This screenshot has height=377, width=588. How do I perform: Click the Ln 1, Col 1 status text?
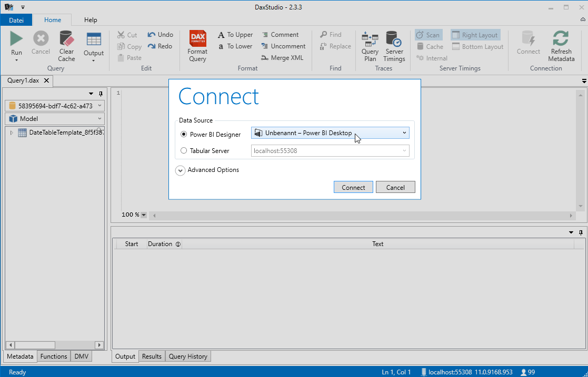pyautogui.click(x=396, y=372)
